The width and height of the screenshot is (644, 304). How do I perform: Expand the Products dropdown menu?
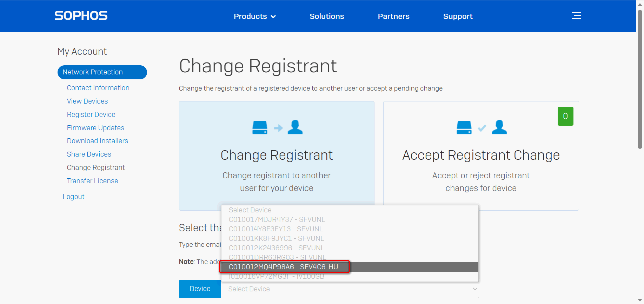click(255, 16)
